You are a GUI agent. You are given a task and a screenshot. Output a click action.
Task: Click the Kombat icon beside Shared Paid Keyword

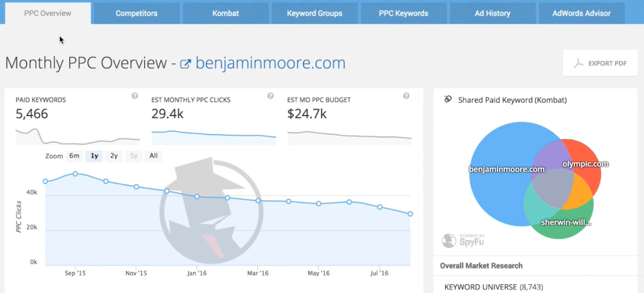click(447, 99)
